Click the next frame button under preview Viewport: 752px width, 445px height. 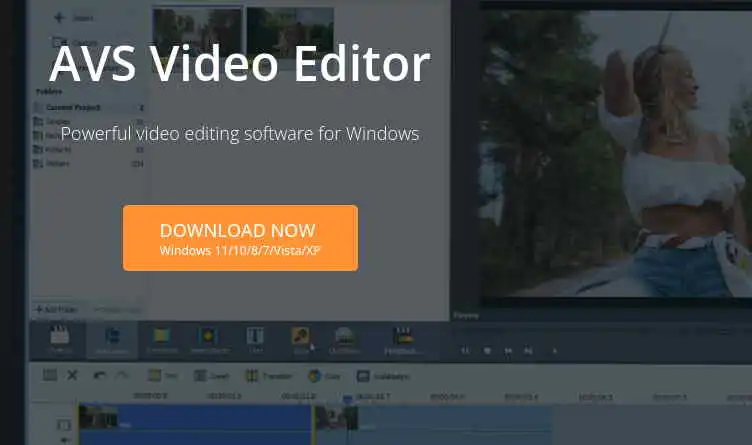[528, 351]
